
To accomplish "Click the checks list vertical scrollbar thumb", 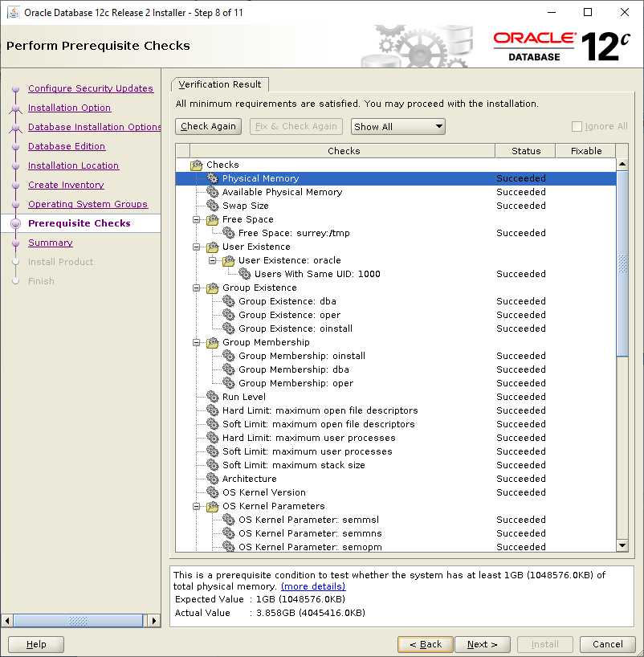I will click(622, 263).
